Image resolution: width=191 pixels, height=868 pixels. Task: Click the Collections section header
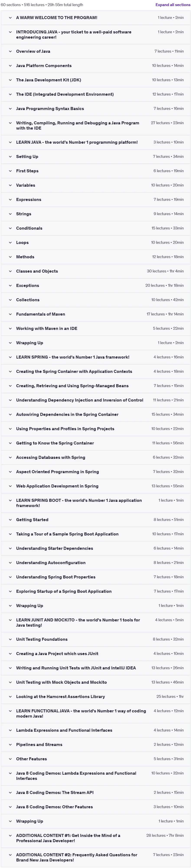point(95,300)
